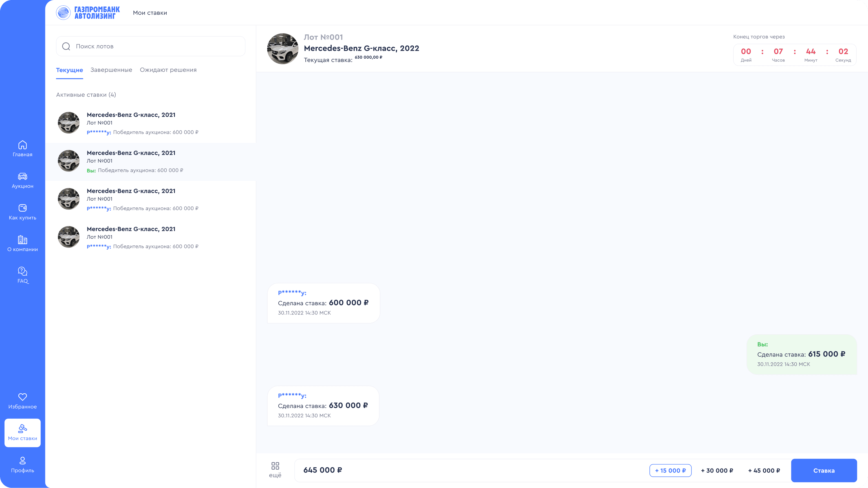Click the Лот №001 header label
868x488 pixels.
[323, 37]
